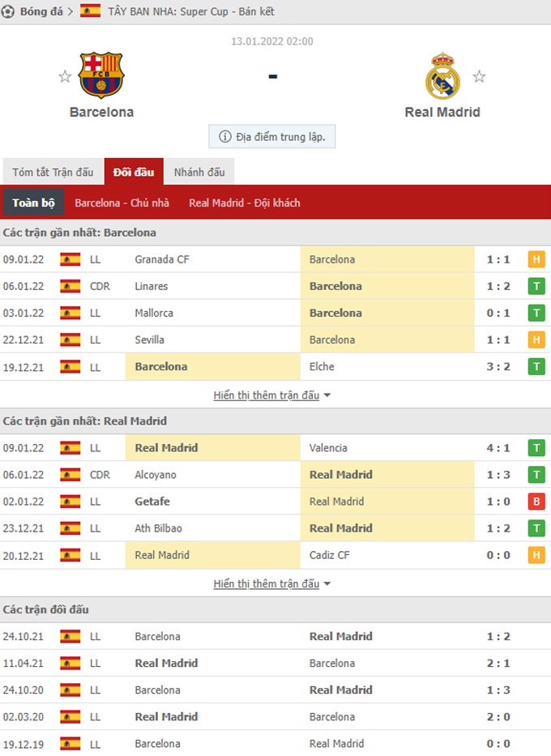Open the Ath Bilbao team name
The image size is (551, 756).
158,528
